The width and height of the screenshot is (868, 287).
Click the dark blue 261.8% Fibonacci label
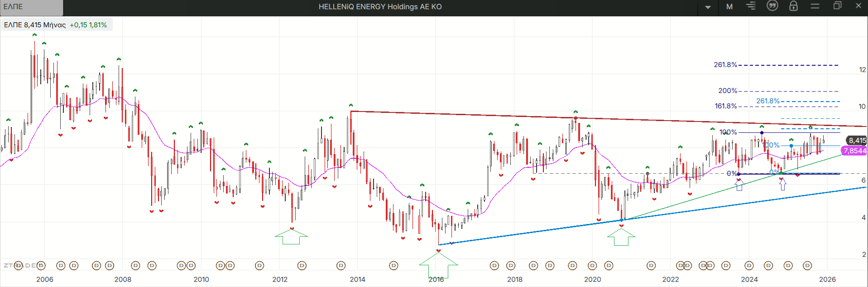(x=725, y=65)
